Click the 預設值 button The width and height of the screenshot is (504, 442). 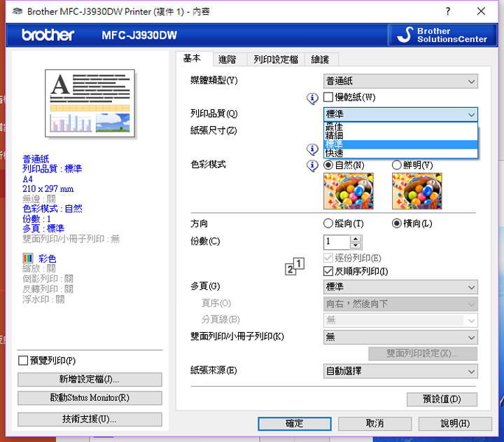[442, 399]
